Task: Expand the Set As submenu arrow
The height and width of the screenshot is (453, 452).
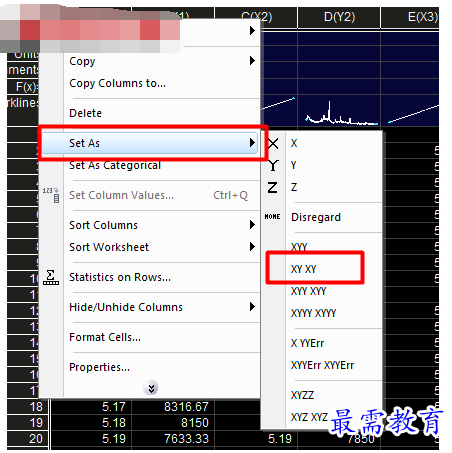Action: 252,143
